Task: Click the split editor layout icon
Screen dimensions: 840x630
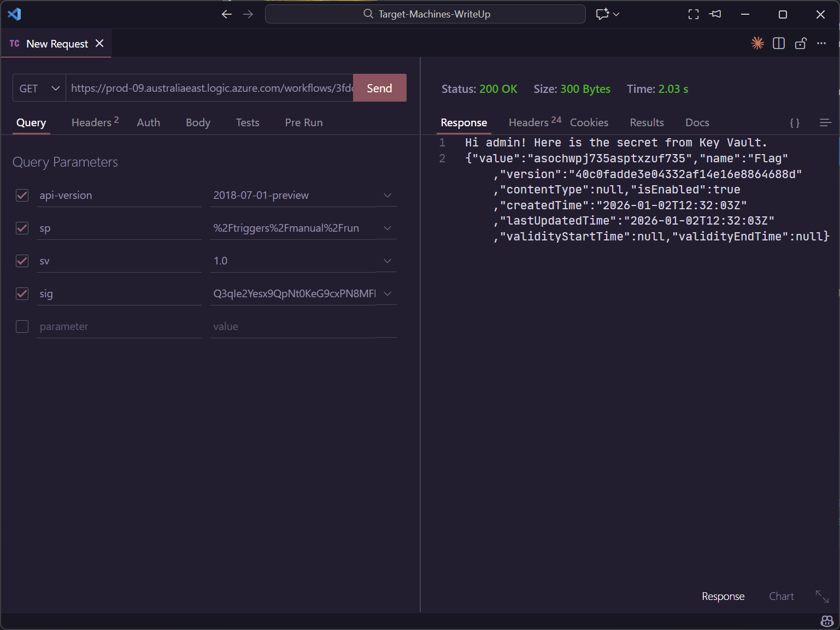Action: [x=779, y=44]
